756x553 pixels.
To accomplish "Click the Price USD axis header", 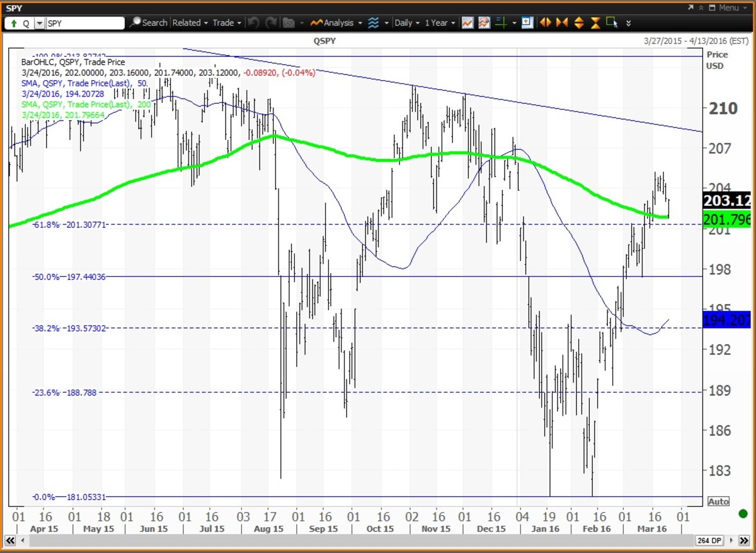I will tap(716, 60).
